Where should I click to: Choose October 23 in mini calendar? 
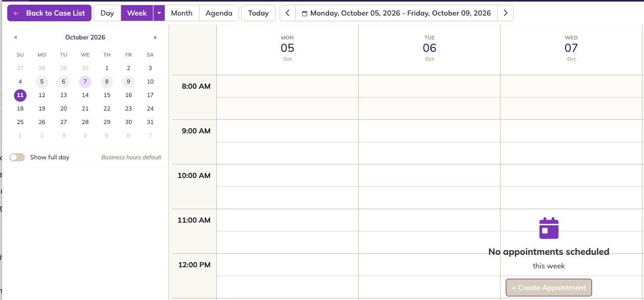(128, 108)
